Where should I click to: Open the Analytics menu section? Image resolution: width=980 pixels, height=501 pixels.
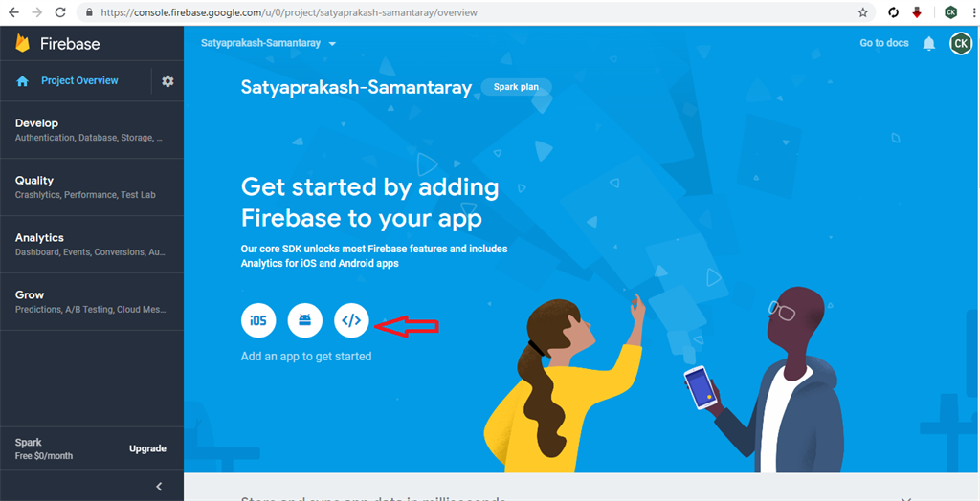tap(92, 244)
